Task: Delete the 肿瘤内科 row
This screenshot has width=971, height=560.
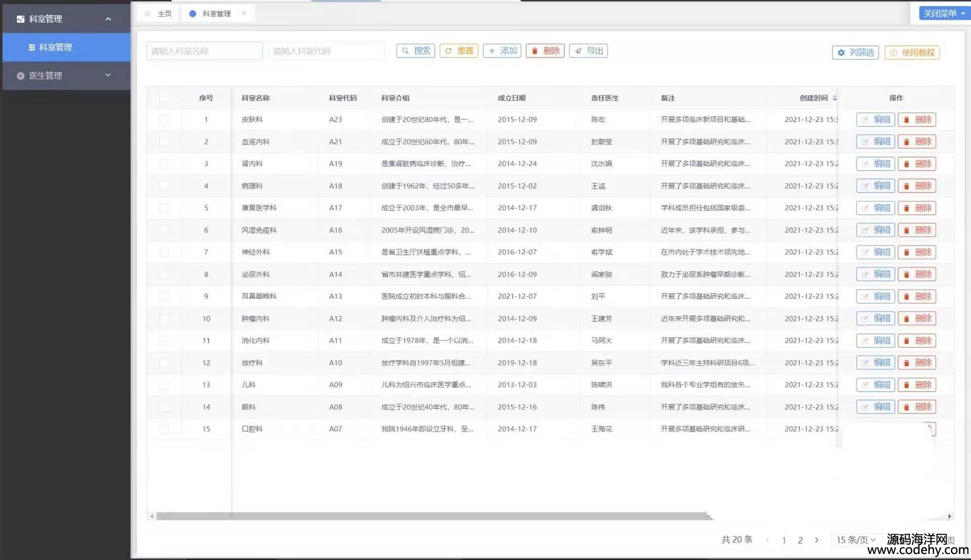Action: coord(917,318)
